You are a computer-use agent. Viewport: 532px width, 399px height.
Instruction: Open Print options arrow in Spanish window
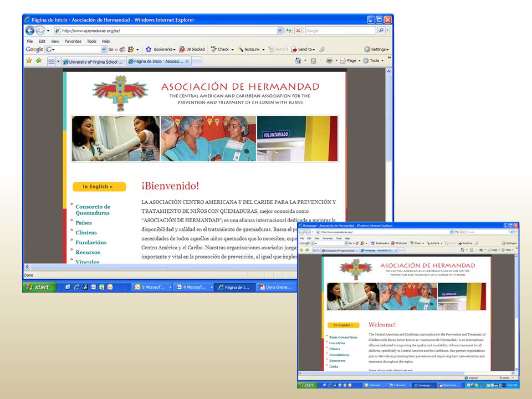point(336,61)
